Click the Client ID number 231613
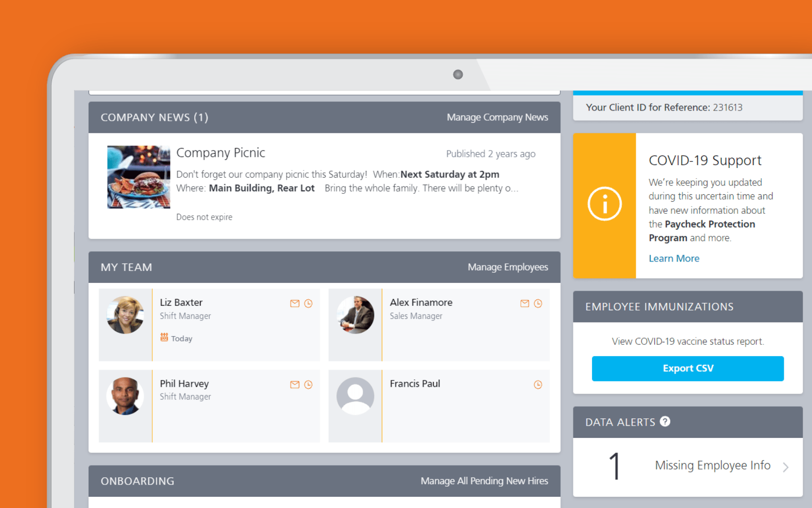 728,108
